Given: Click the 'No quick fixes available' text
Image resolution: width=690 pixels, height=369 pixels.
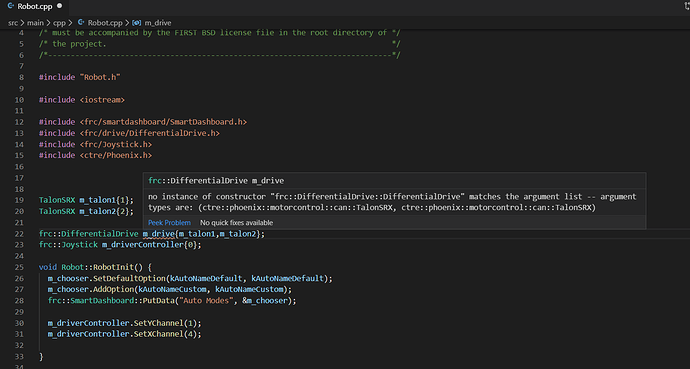Looking at the screenshot, I should [236, 223].
